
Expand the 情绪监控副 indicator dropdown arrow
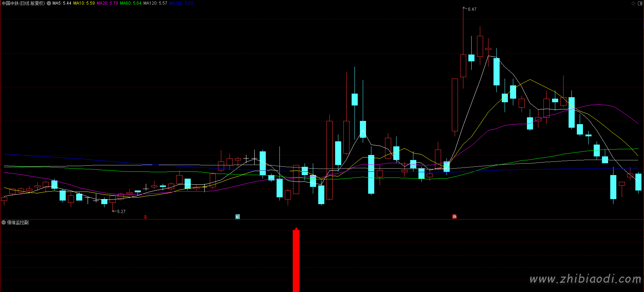click(4, 222)
